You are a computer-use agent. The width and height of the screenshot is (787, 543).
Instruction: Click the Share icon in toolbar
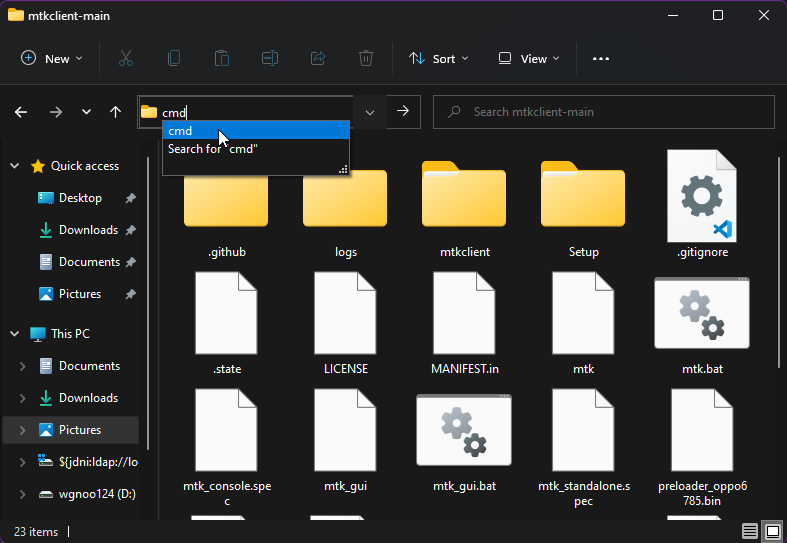click(318, 59)
